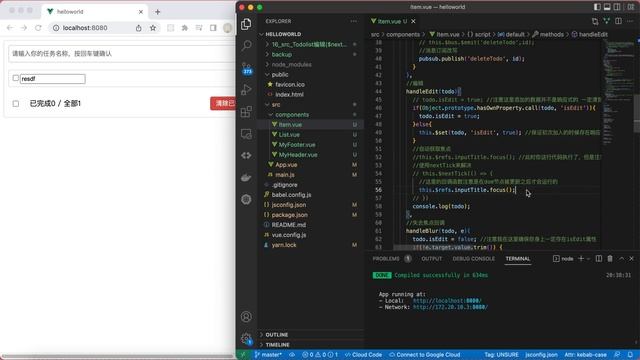Screen dimensions: 640x360
Task: Open Explorer panel more actions ellipsis
Action: pyautogui.click(x=353, y=21)
